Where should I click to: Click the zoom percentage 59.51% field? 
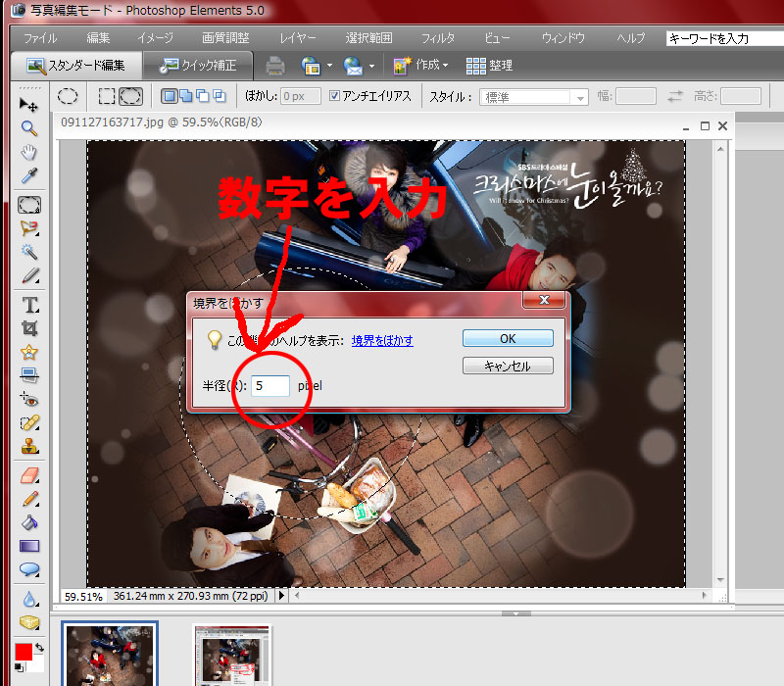83,597
